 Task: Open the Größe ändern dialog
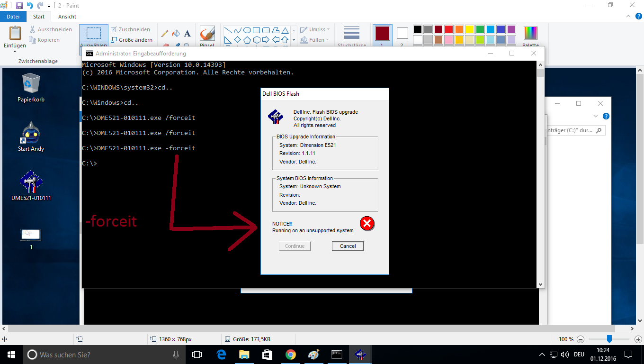132,40
